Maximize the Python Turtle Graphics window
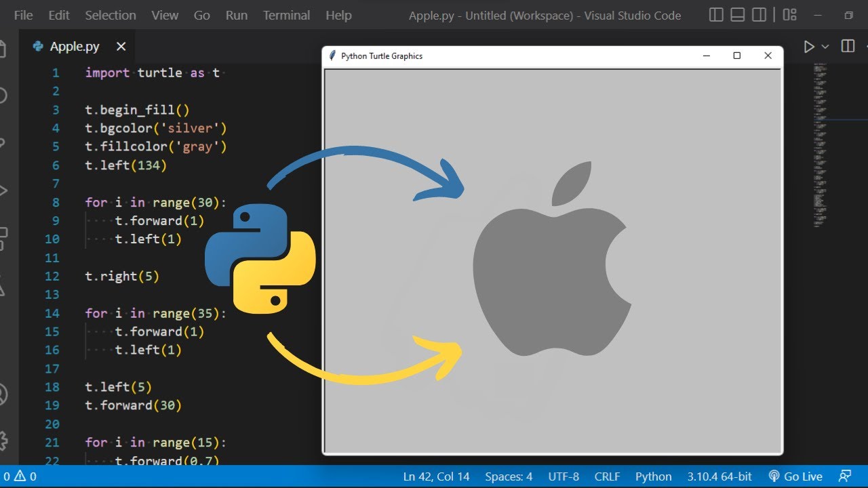This screenshot has height=488, width=868. click(x=737, y=56)
